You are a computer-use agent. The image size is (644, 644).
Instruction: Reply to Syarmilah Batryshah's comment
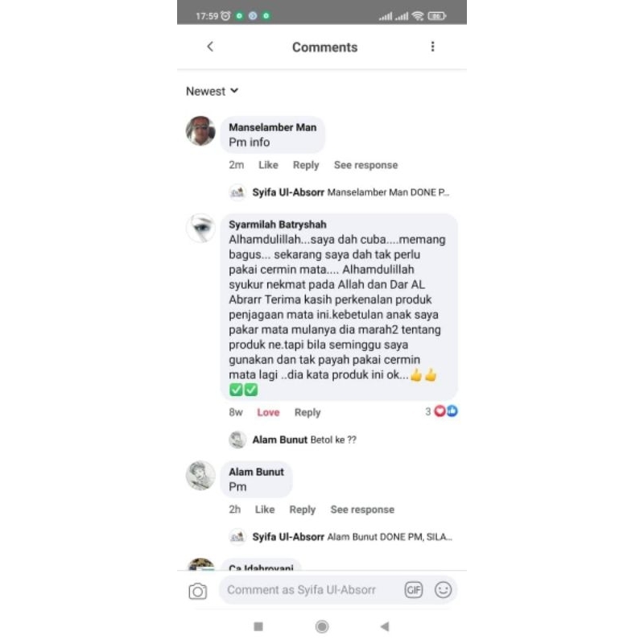click(x=308, y=412)
